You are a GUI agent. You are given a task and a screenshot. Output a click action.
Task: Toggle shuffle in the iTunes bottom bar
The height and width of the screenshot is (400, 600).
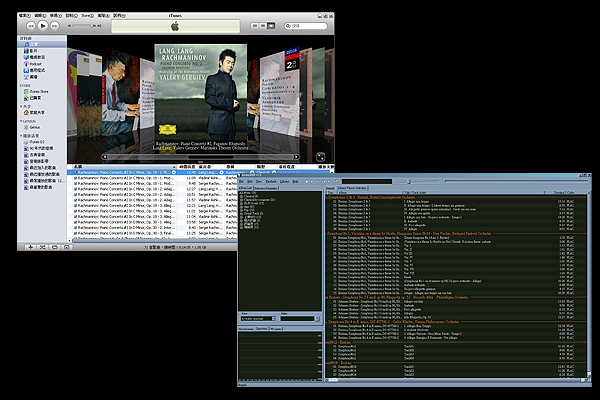(42, 247)
